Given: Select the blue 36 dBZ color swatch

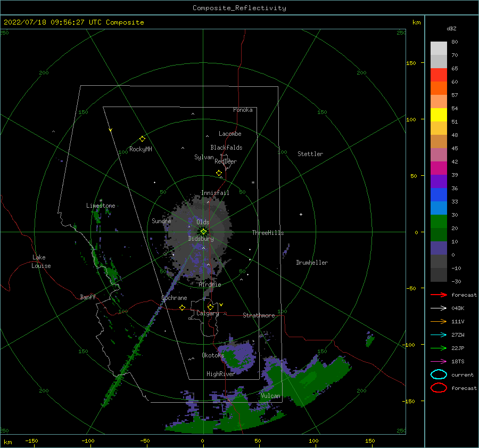Looking at the screenshot, I should (439, 194).
